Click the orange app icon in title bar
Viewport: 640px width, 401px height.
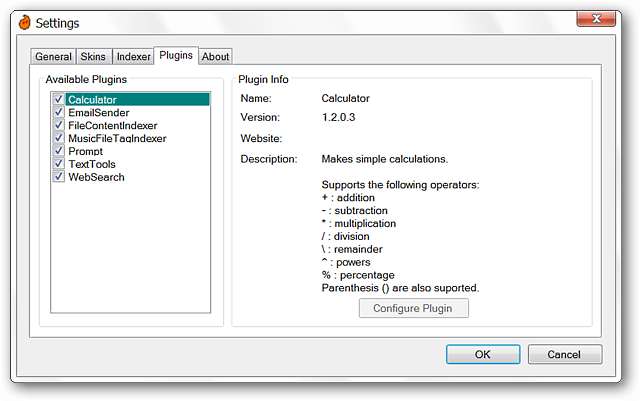pos(25,22)
